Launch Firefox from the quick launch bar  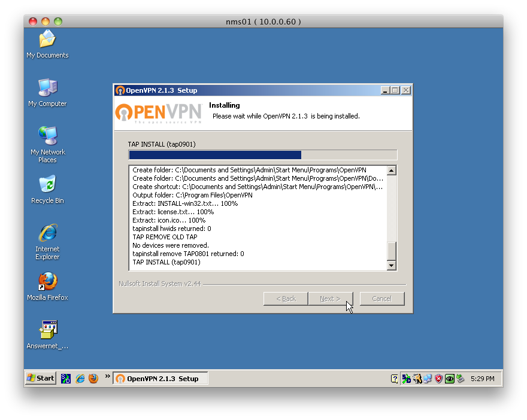[93, 379]
